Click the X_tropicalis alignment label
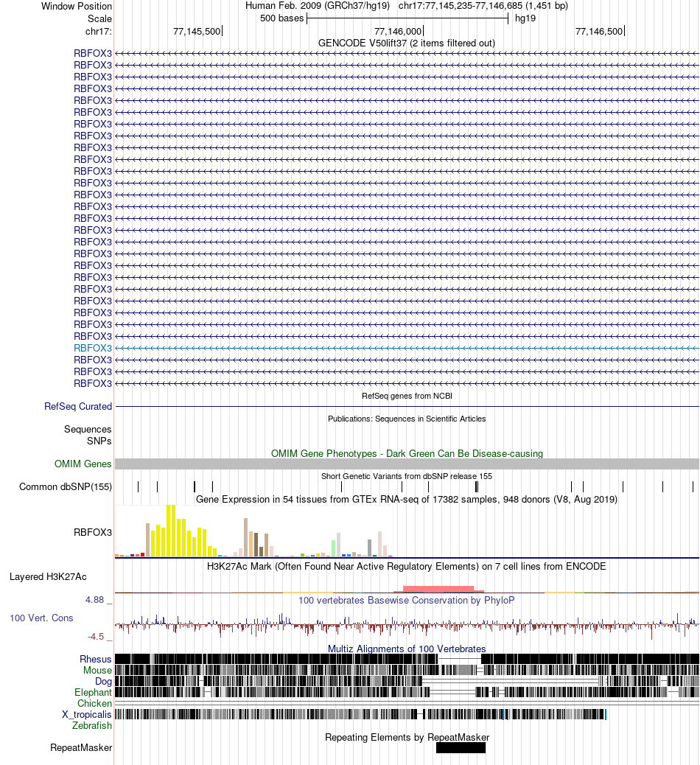The image size is (700, 765). pyautogui.click(x=87, y=715)
